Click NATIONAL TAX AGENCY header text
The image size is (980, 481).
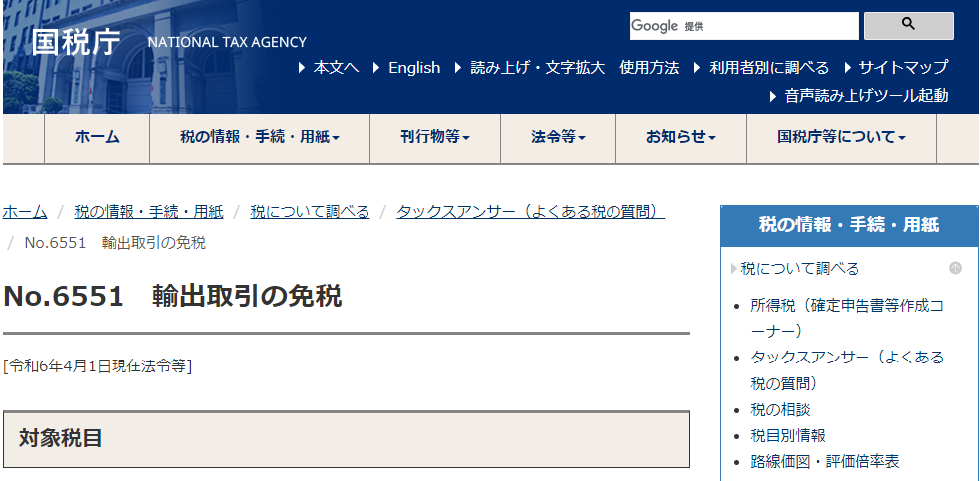pos(227,43)
